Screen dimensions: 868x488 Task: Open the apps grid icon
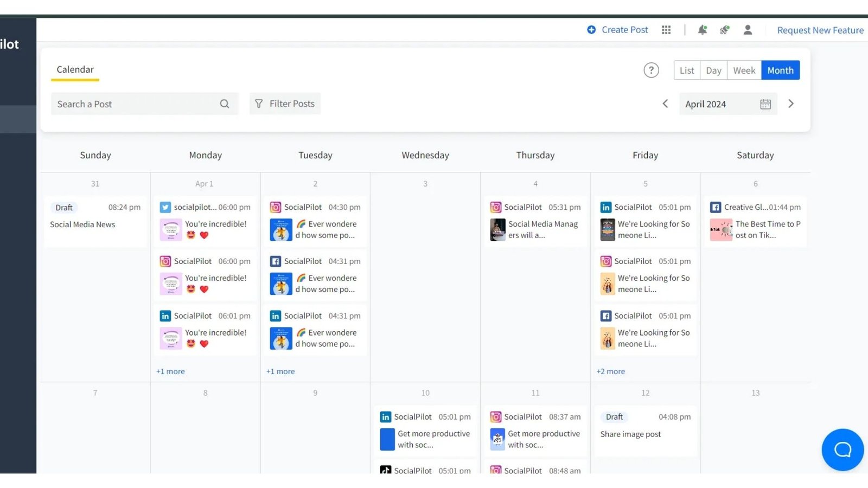pyautogui.click(x=666, y=30)
